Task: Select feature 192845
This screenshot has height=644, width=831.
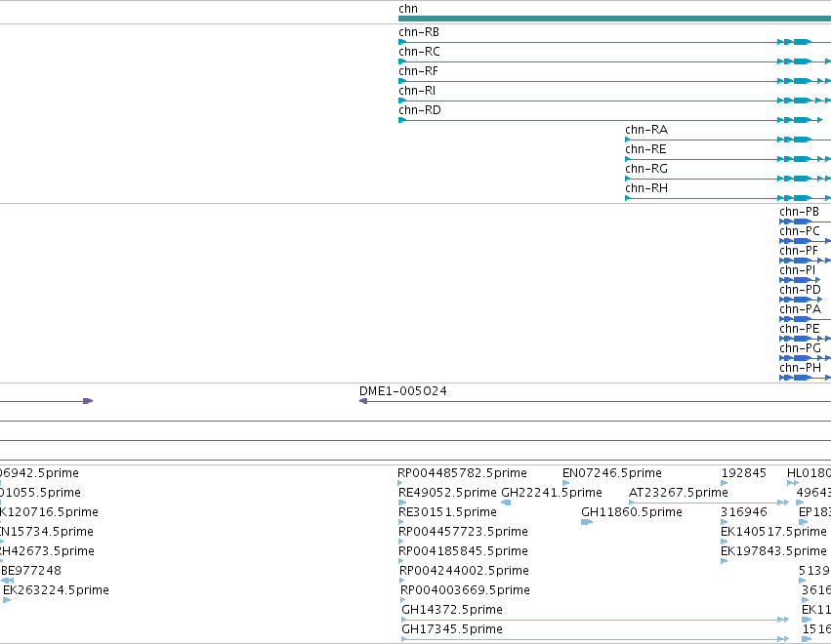Action: [x=743, y=473]
